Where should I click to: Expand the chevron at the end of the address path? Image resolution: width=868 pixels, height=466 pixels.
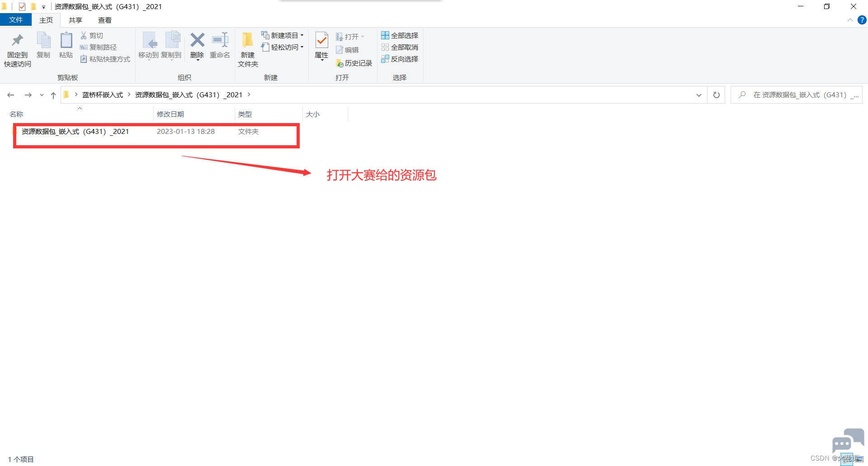249,95
